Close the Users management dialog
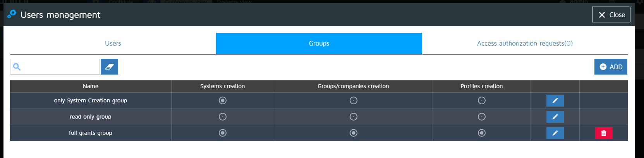Viewport: 644px width, 158px height. tap(611, 15)
